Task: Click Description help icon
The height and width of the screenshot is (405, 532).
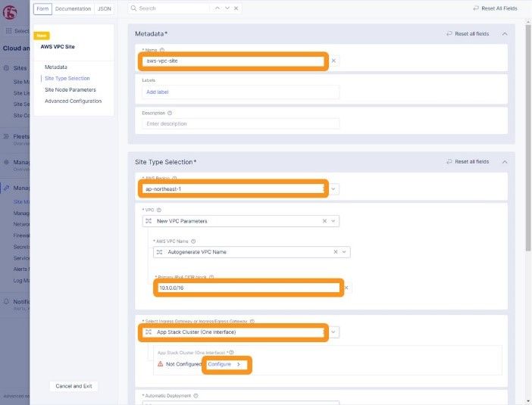Action: coord(170,113)
